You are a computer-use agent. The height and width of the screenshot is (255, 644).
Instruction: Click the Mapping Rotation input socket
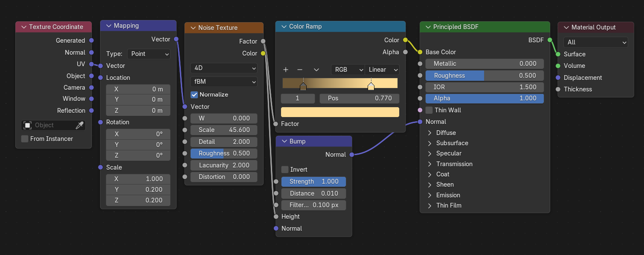[101, 122]
